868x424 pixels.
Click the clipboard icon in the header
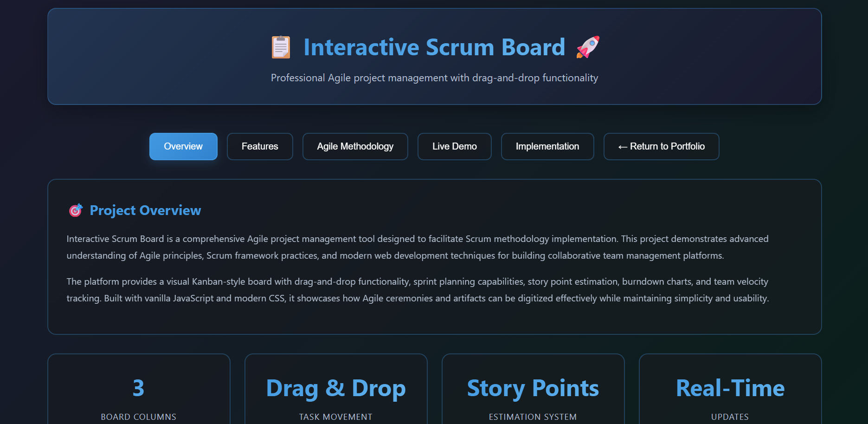point(280,47)
